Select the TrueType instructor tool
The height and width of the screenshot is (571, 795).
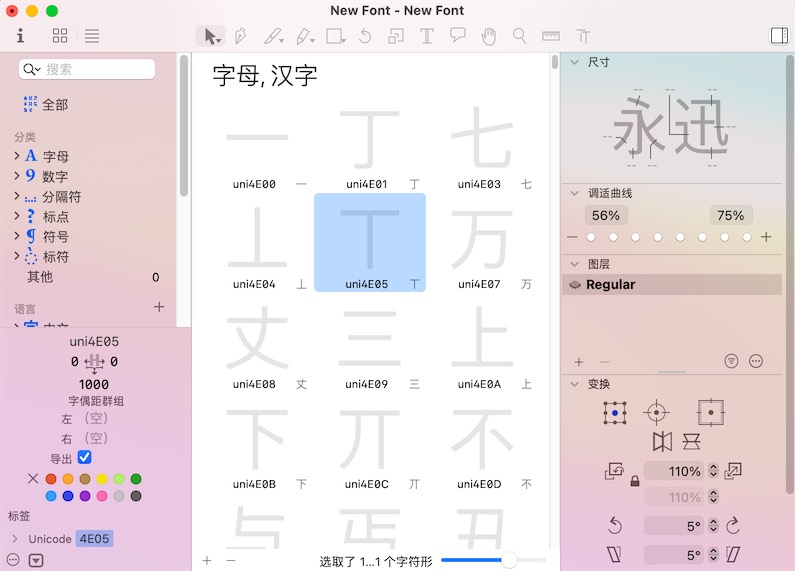pos(583,36)
